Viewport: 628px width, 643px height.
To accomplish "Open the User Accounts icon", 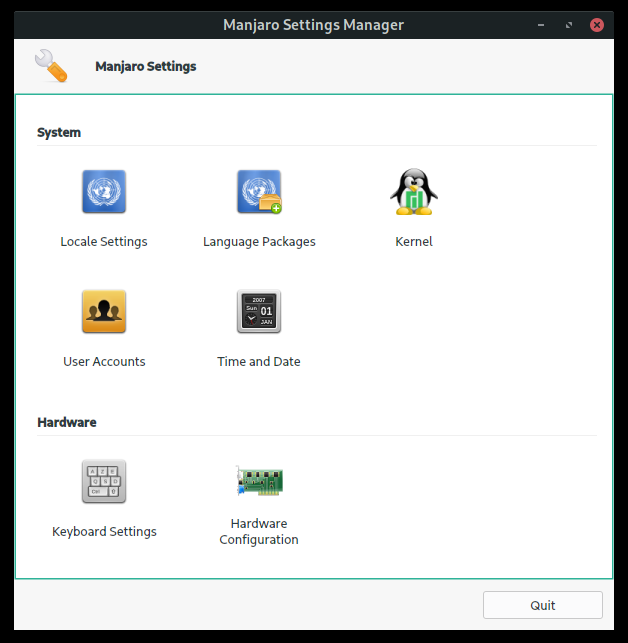I will (104, 311).
